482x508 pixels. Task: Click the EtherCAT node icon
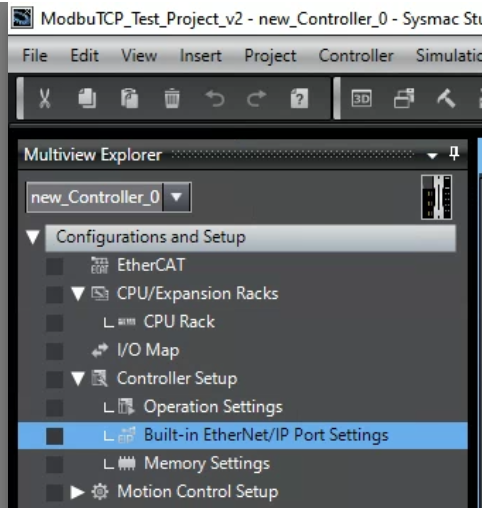(x=100, y=265)
